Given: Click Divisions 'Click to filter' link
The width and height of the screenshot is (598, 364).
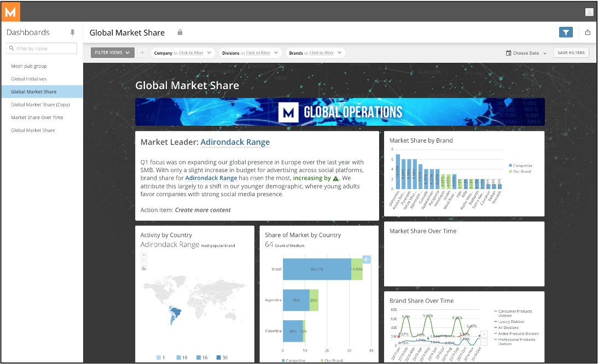Looking at the screenshot, I should click(x=258, y=53).
